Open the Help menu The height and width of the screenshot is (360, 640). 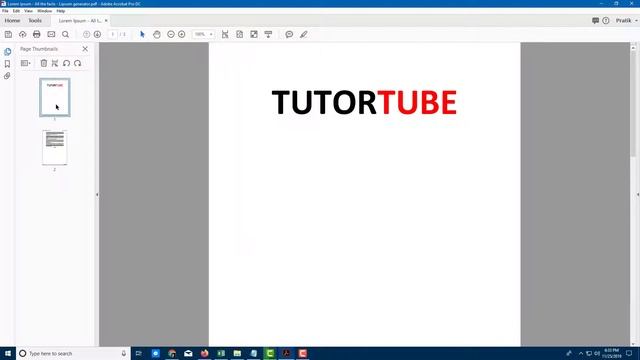tap(61, 11)
